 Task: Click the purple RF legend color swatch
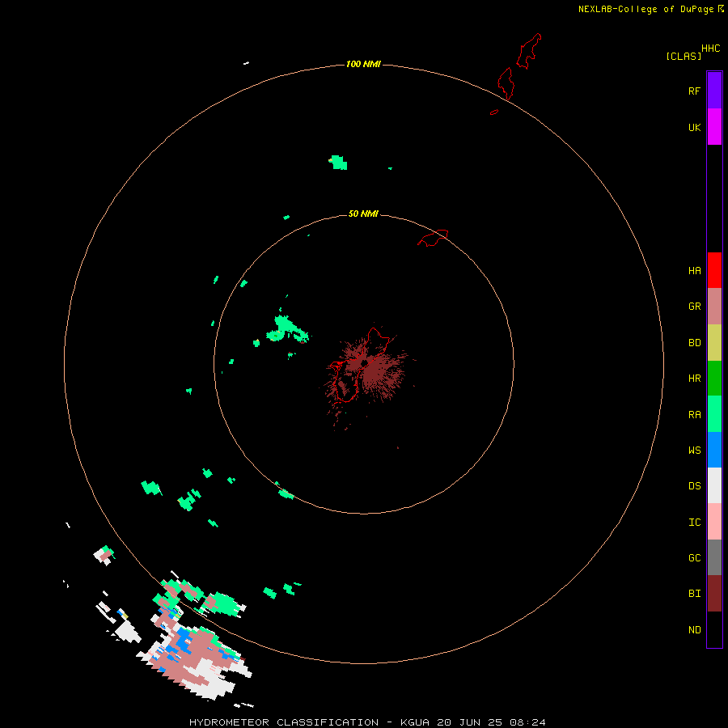pos(714,91)
